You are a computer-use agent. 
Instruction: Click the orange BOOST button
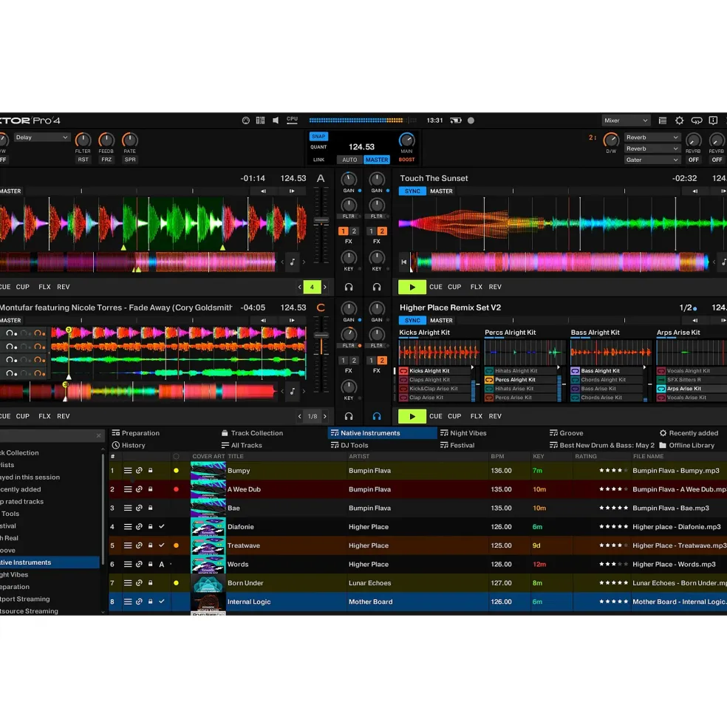pos(406,159)
